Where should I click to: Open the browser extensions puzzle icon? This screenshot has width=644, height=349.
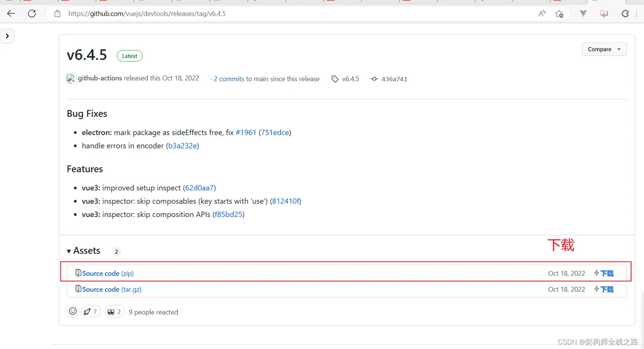tap(625, 14)
